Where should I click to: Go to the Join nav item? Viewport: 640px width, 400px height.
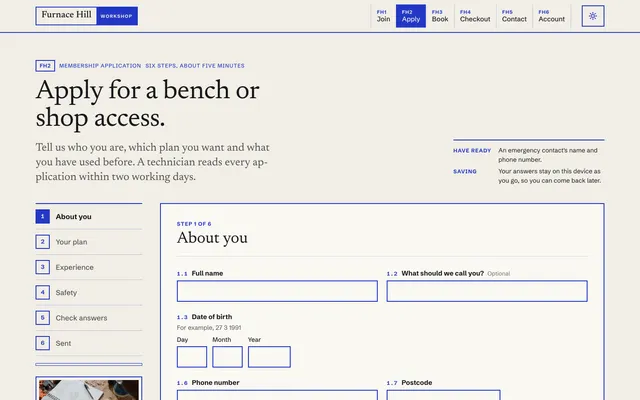click(x=383, y=16)
